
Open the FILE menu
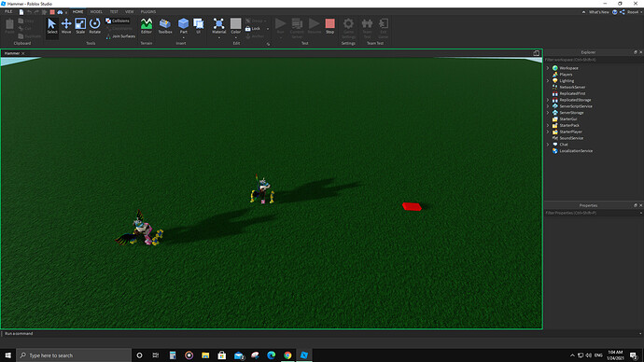tap(8, 12)
